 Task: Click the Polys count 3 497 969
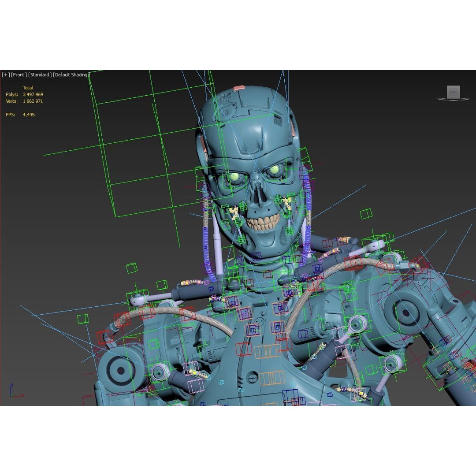33,94
